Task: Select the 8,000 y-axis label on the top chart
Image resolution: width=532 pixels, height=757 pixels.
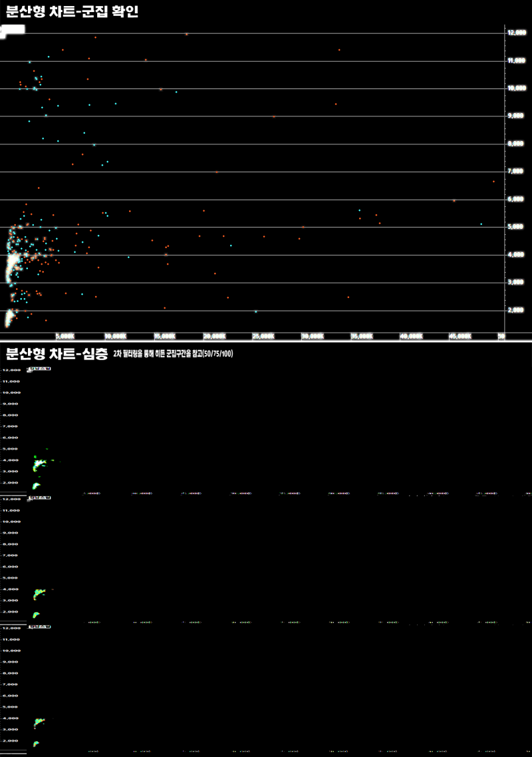Action: point(515,144)
